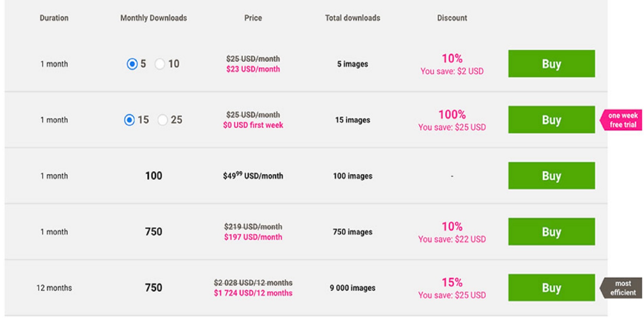This screenshot has height=322, width=644.
Task: Click the Monthly Downloads column header
Action: coord(153,18)
